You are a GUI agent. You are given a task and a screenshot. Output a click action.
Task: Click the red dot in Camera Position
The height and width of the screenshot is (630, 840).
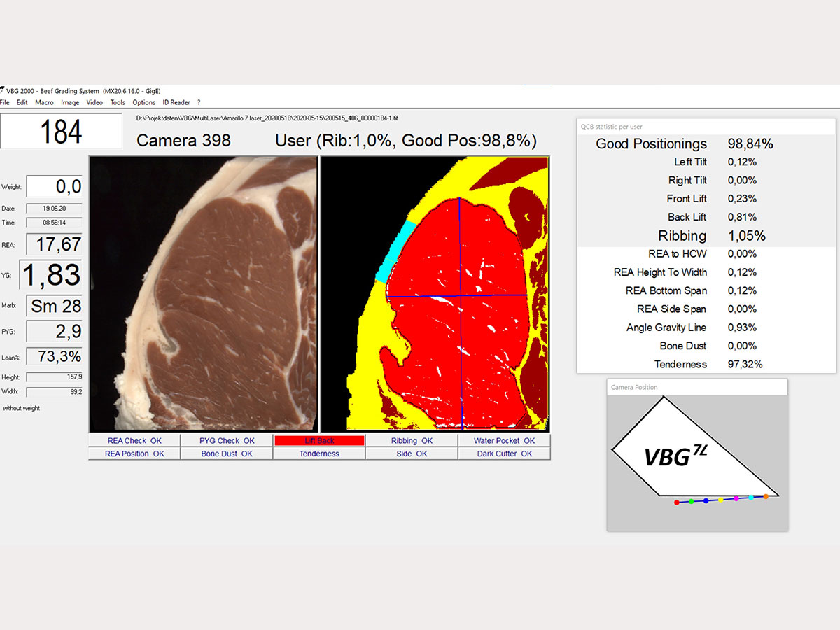tap(676, 503)
